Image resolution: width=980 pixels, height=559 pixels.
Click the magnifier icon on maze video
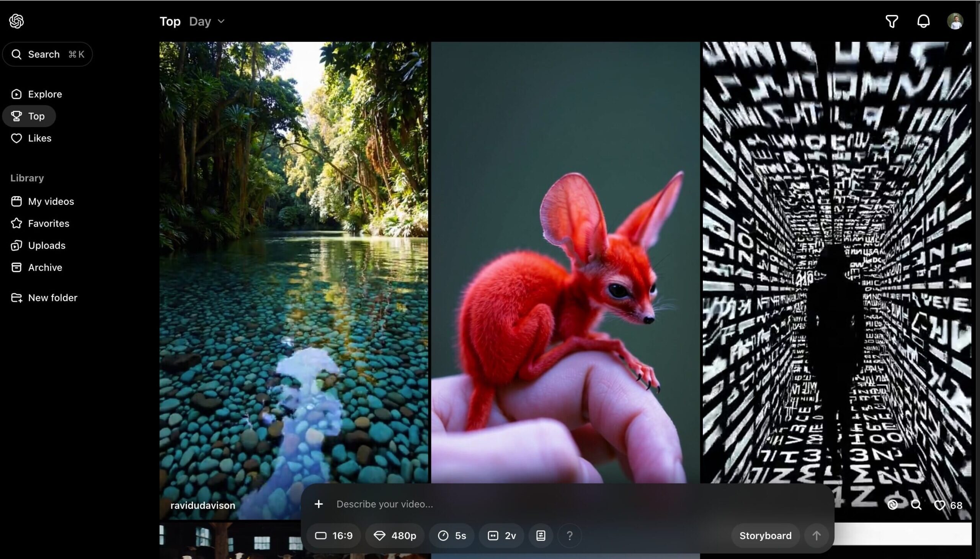916,505
